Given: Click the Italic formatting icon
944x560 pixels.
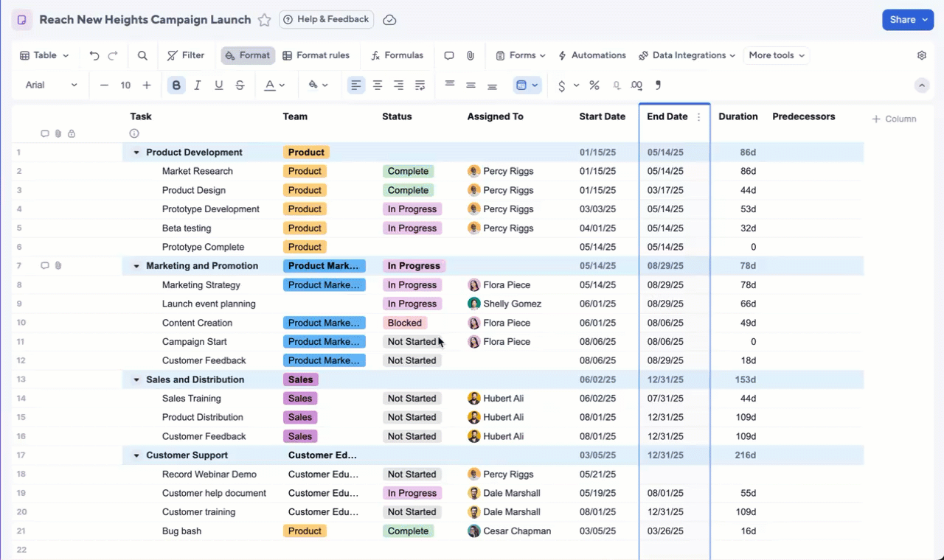Looking at the screenshot, I should [197, 85].
